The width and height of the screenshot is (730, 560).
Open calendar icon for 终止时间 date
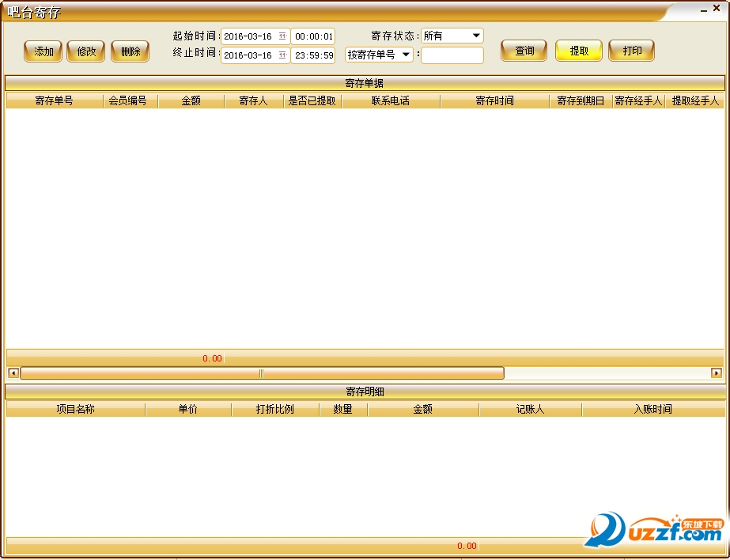pyautogui.click(x=282, y=55)
